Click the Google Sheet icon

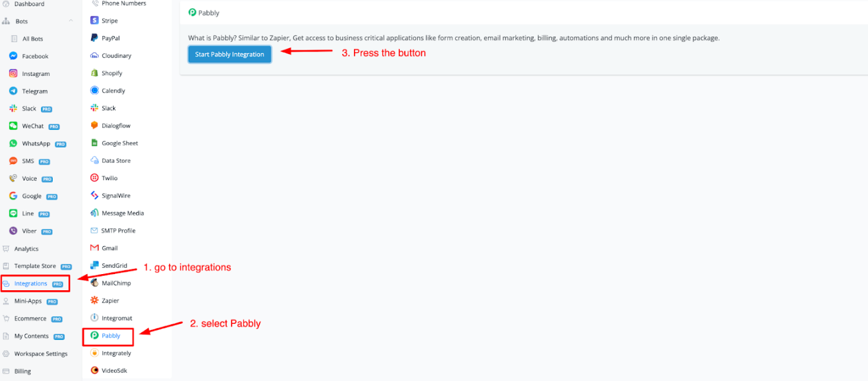point(94,143)
